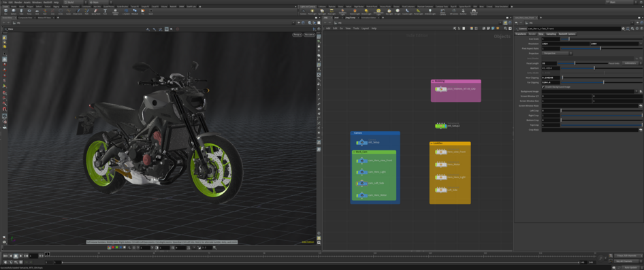Select the Spray Paint shelf tool
Viewport: 644px width, 270px height.
point(96,11)
